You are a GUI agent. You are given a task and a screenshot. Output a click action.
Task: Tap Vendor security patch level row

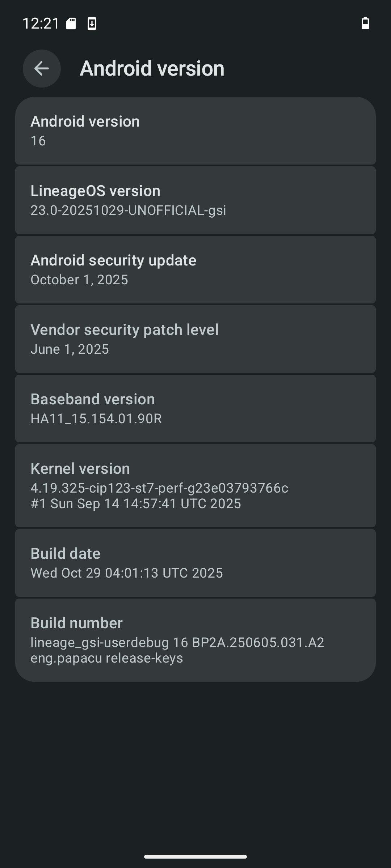[195, 339]
